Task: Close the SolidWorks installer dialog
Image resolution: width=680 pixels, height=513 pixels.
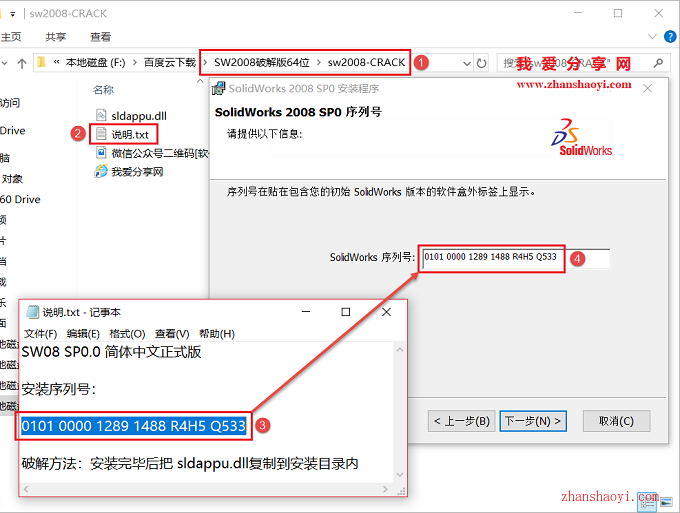Action: [x=647, y=88]
